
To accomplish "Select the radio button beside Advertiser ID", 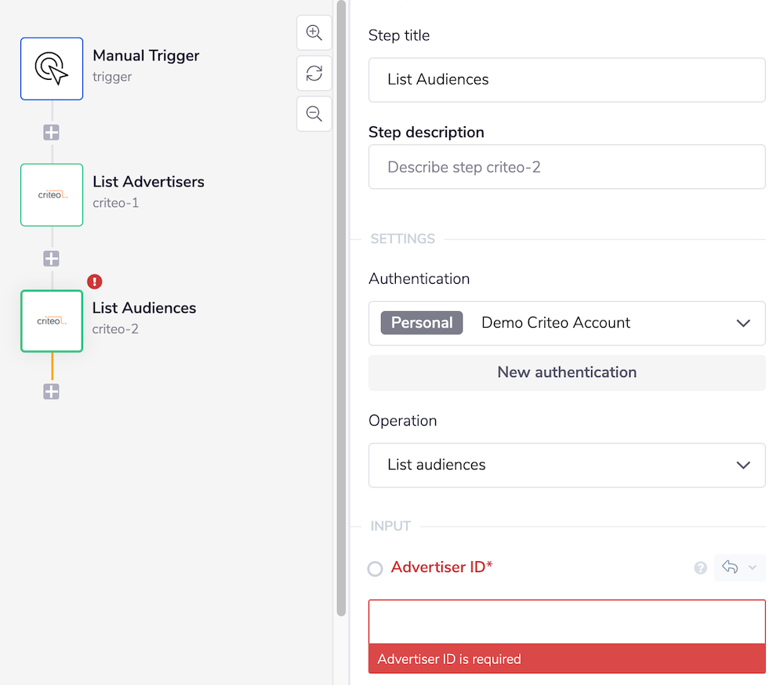I will click(375, 567).
